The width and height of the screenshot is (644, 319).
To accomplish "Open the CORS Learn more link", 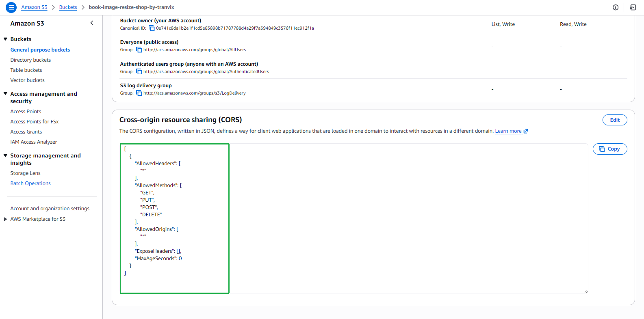I will coord(512,131).
